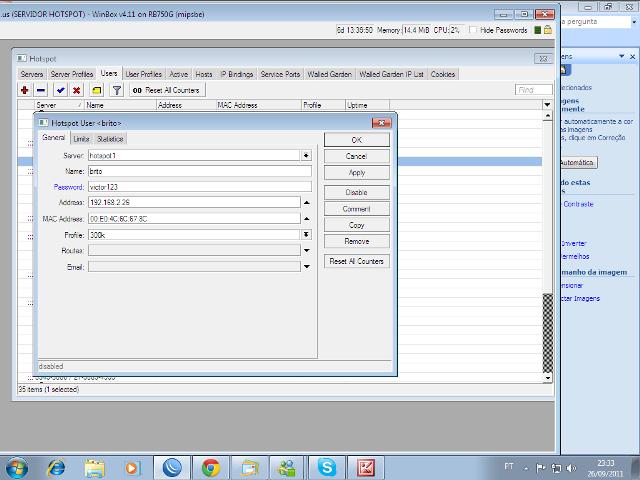Viewport: 640px width, 480px height.
Task: Switch to the Limits tab
Action: coord(81,139)
